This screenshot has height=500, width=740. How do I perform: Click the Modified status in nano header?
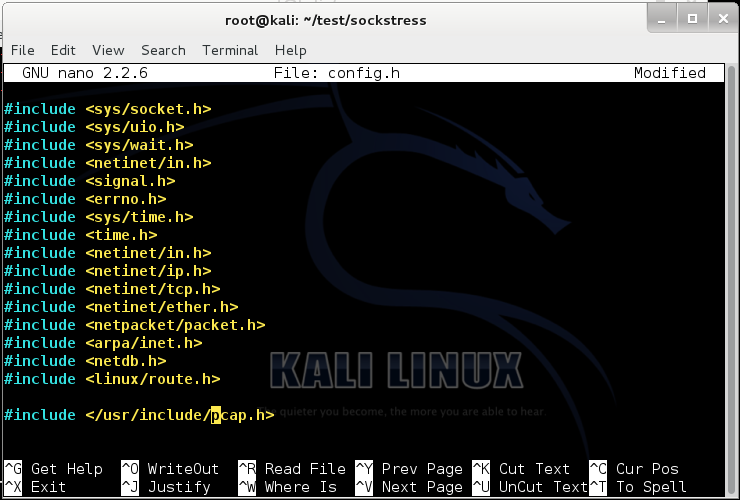[x=670, y=73]
